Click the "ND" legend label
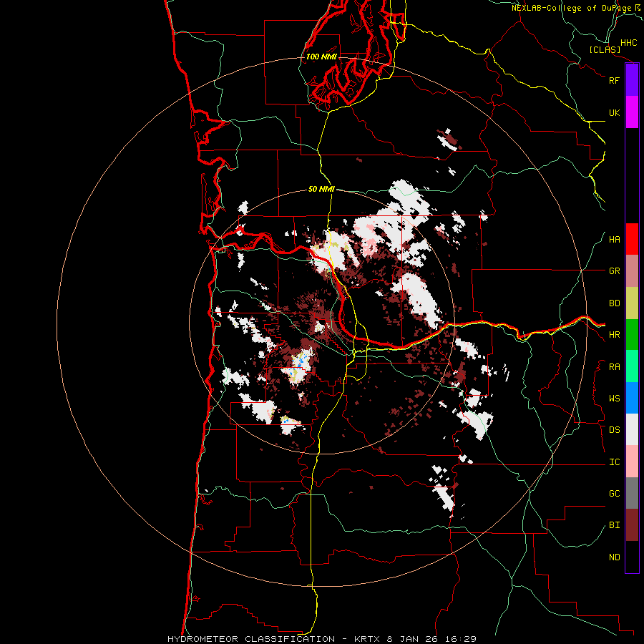The width and height of the screenshot is (644, 644). click(x=614, y=557)
